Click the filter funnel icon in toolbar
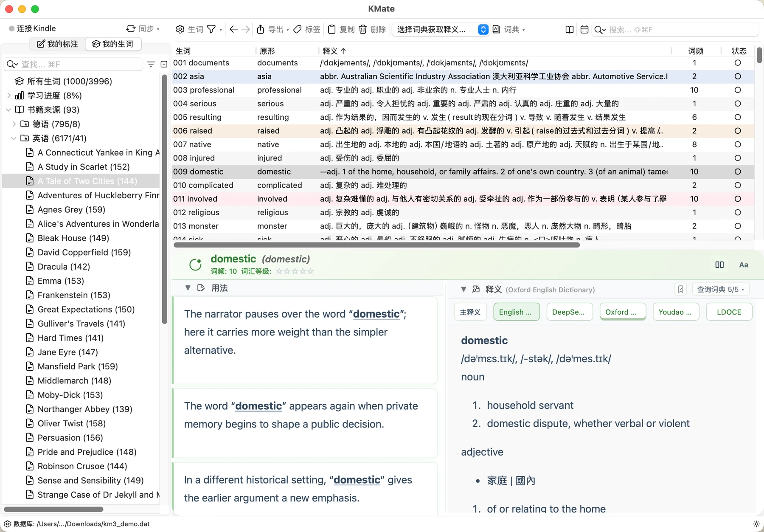This screenshot has width=764, height=532. 211,29
